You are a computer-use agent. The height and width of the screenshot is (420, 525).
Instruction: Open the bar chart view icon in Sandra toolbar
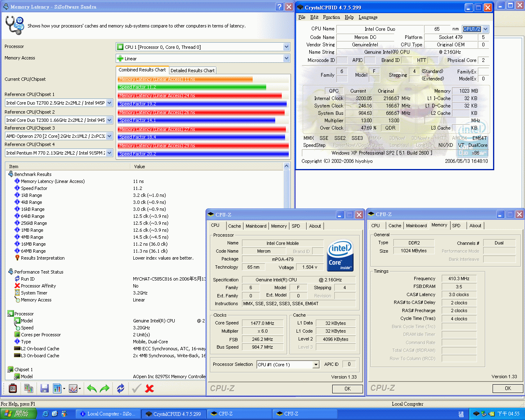pos(57,388)
